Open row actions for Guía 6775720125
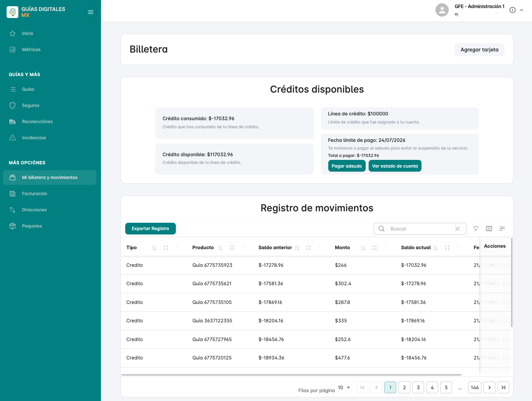Image resolution: width=532 pixels, height=401 pixels. tap(491, 358)
